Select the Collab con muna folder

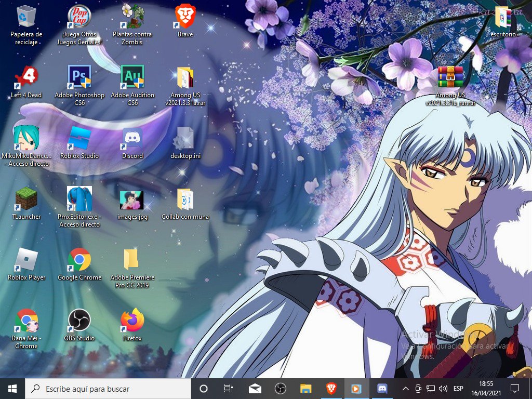point(185,204)
